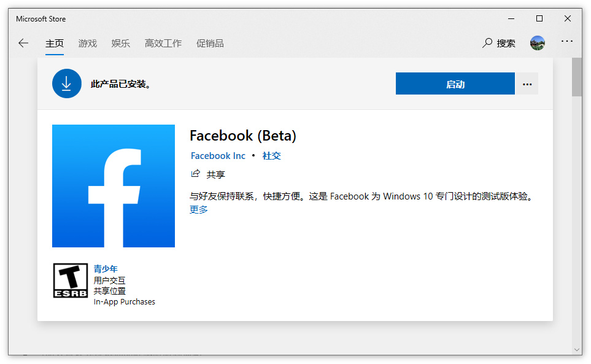Switch to the 高效工作 tab

point(163,43)
